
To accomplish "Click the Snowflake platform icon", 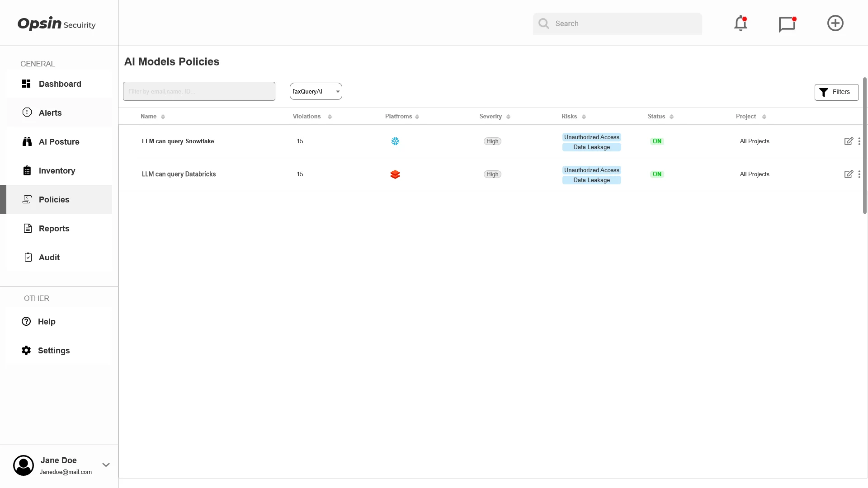I will click(x=395, y=141).
